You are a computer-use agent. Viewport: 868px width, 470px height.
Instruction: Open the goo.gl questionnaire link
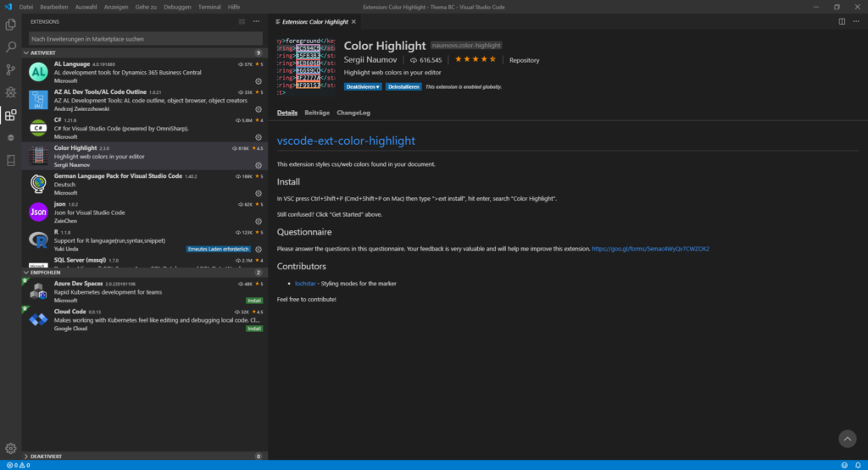click(650, 249)
